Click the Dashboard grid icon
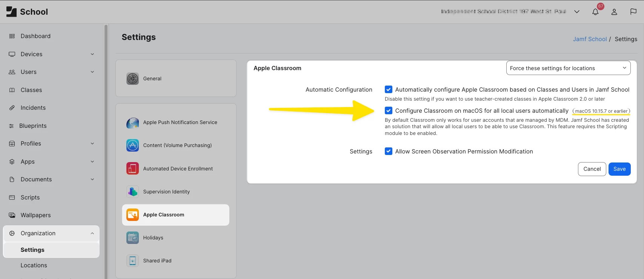Viewport: 644px width, 279px height. point(12,36)
